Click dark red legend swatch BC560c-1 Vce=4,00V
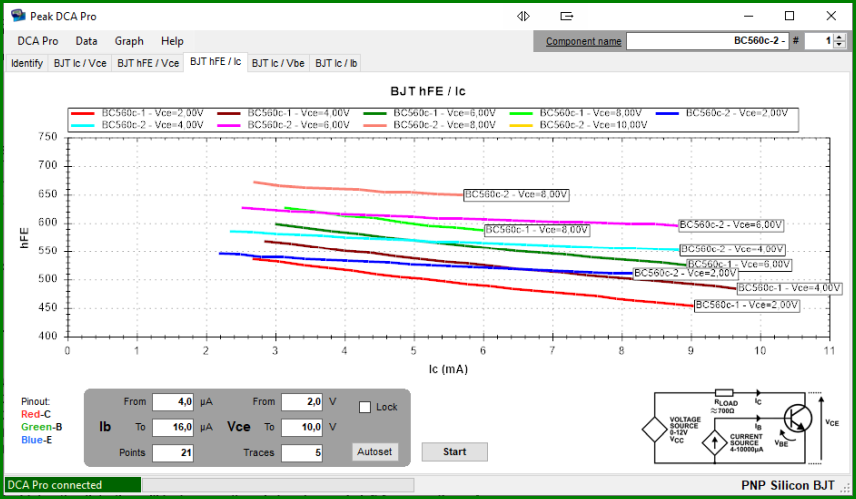This screenshot has width=856, height=499. (x=229, y=113)
